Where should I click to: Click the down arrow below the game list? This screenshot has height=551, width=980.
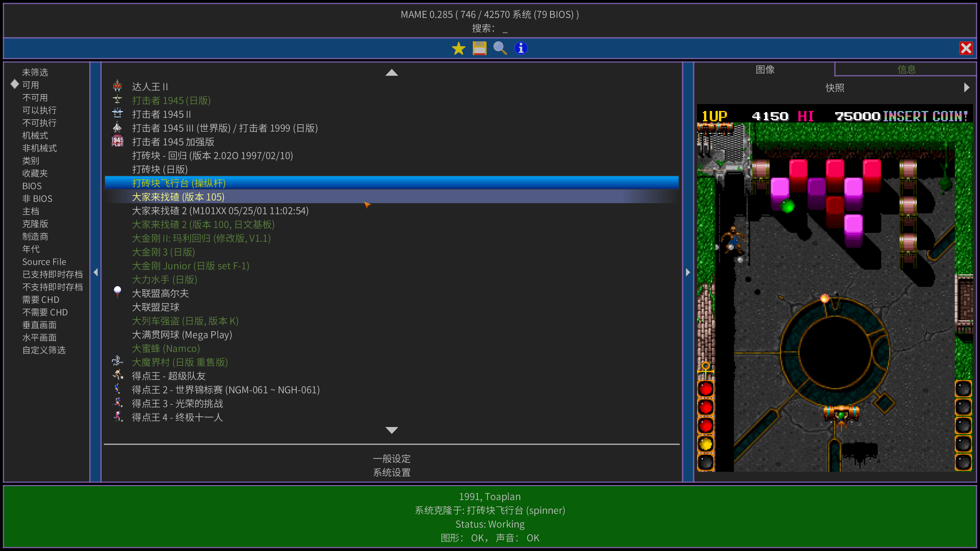coord(391,430)
